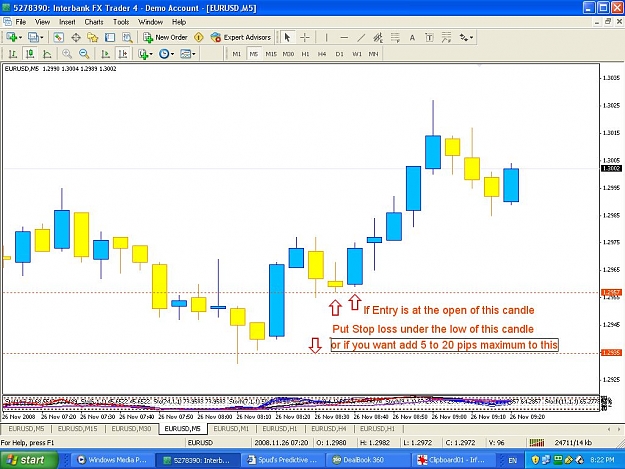Switch chart to Line Chart mode
625x469 pixels.
pyautogui.click(x=47, y=53)
